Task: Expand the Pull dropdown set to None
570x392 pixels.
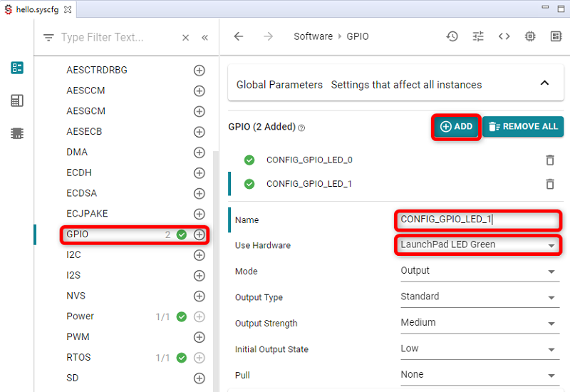Action: 477,375
